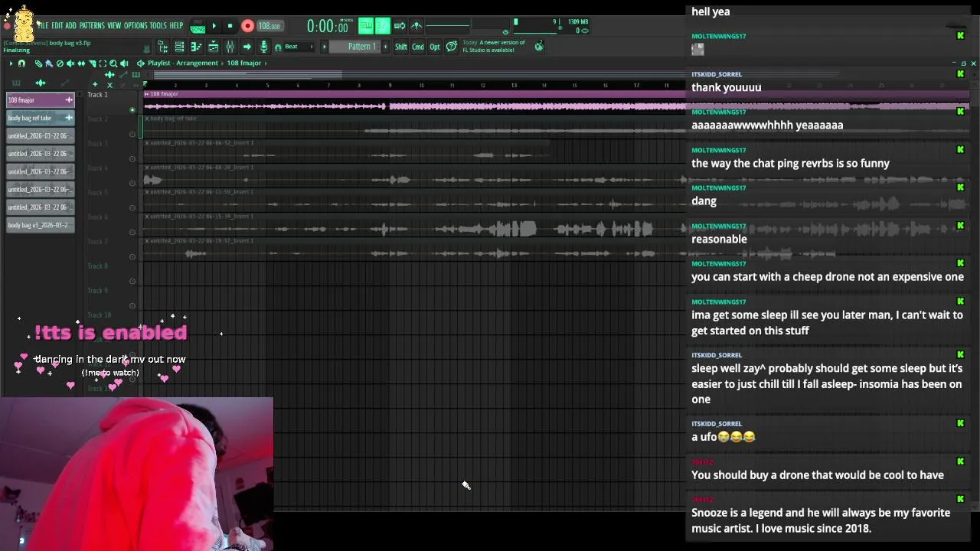Expand the Arrangement breadcrumb arrow

point(221,64)
